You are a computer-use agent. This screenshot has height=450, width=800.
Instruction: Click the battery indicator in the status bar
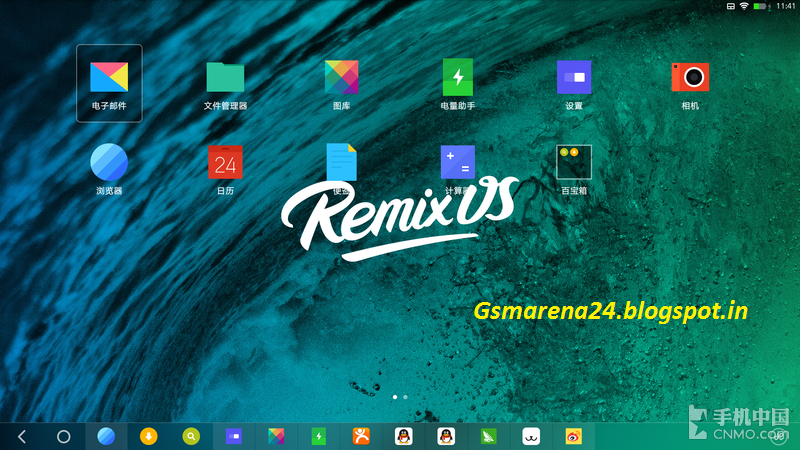[x=760, y=6]
